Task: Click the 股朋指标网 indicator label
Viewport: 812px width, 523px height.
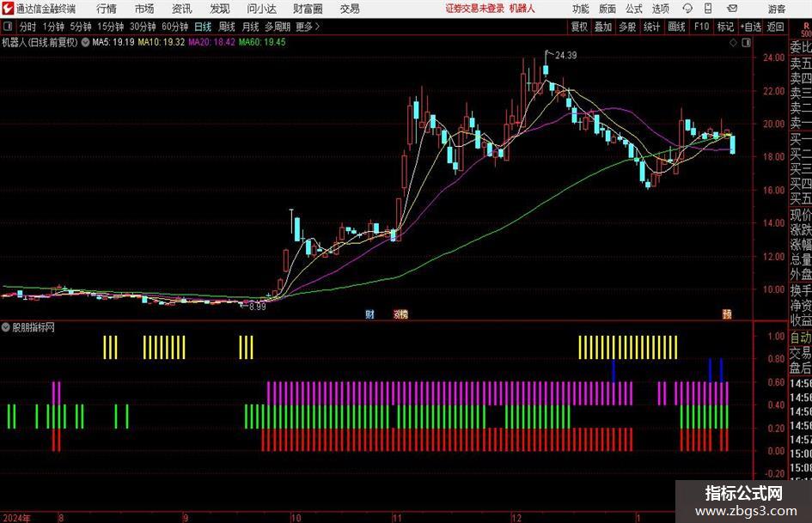Action: [x=34, y=327]
